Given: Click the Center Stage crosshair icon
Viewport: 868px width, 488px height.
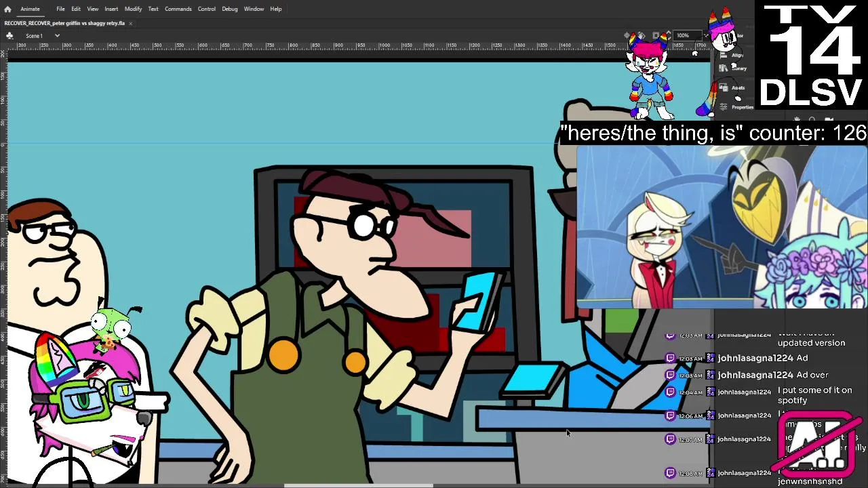Looking at the screenshot, I should 629,35.
